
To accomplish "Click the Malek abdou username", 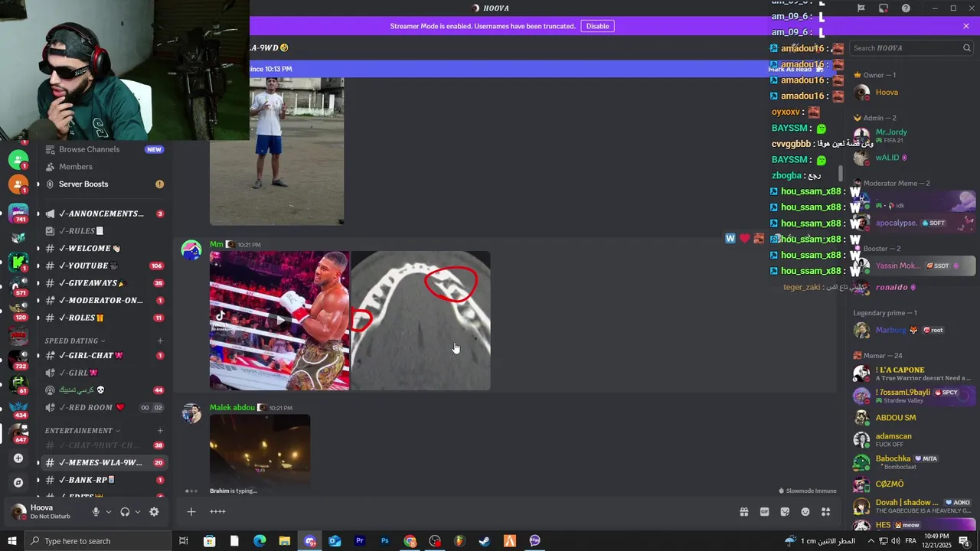I will 232,408.
